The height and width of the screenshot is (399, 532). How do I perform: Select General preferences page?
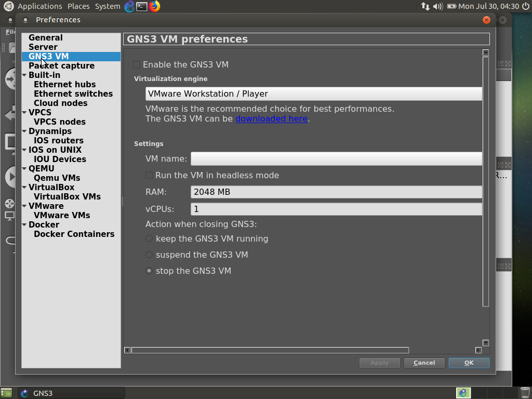point(46,37)
